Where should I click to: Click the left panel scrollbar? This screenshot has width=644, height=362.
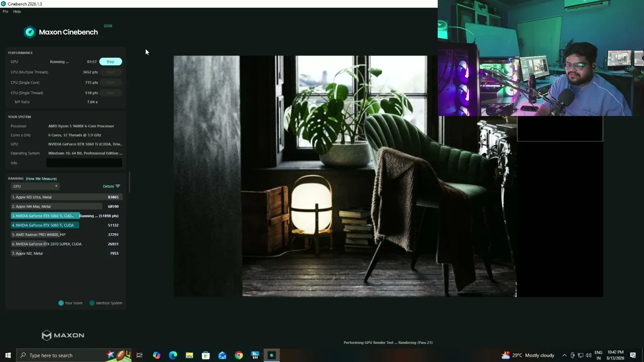point(129,182)
